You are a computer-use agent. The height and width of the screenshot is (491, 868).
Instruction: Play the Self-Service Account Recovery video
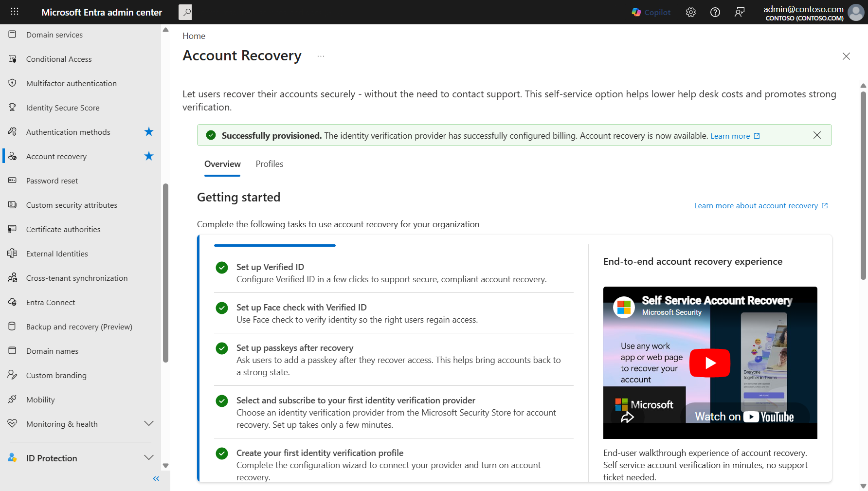coord(710,363)
